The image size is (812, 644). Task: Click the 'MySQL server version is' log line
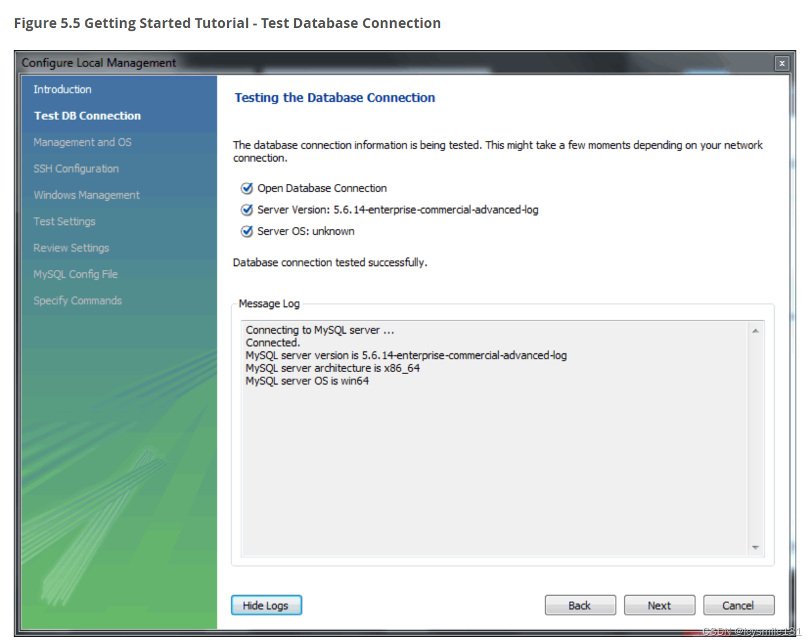406,355
